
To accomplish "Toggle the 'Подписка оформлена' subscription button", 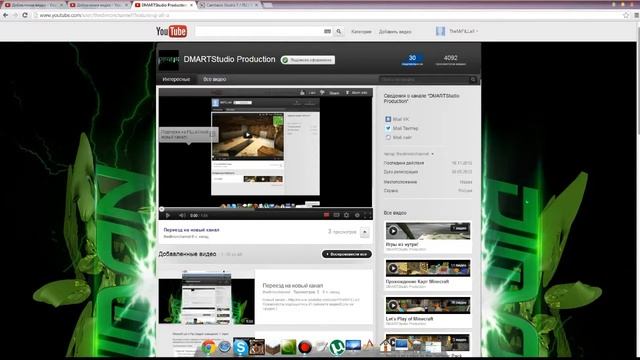I will 308,60.
